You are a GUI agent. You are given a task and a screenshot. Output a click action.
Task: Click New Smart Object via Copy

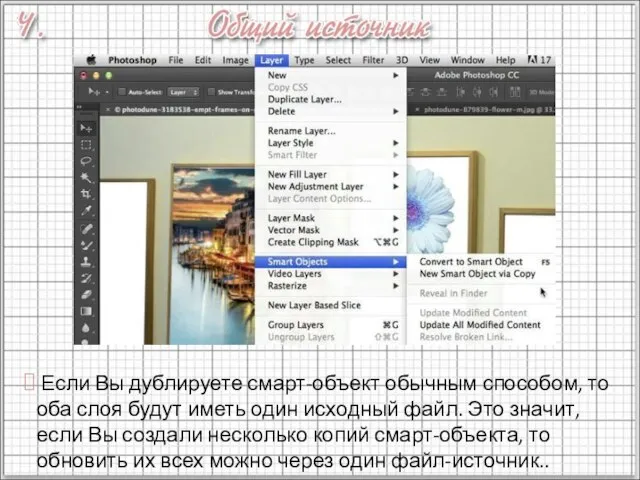pyautogui.click(x=477, y=273)
